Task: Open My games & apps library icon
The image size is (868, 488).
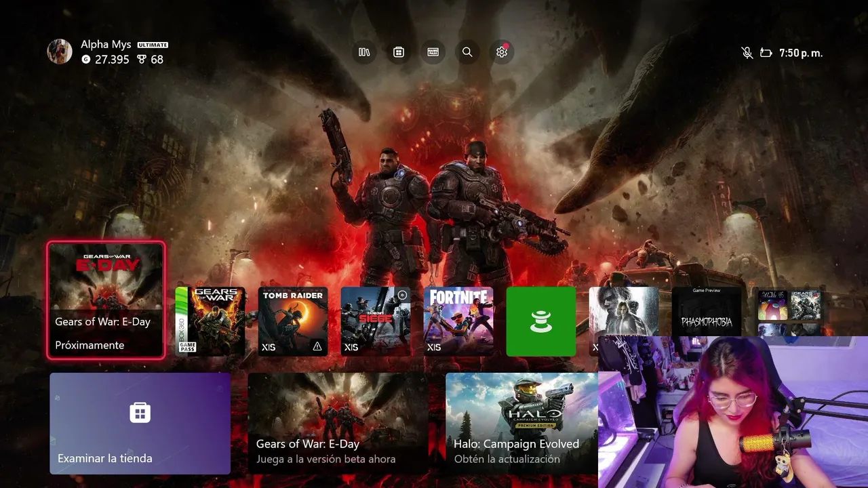Action: 364,52
